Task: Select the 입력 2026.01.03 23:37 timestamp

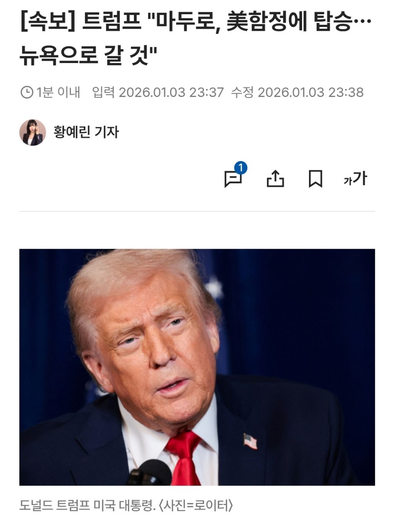Action: (158, 93)
